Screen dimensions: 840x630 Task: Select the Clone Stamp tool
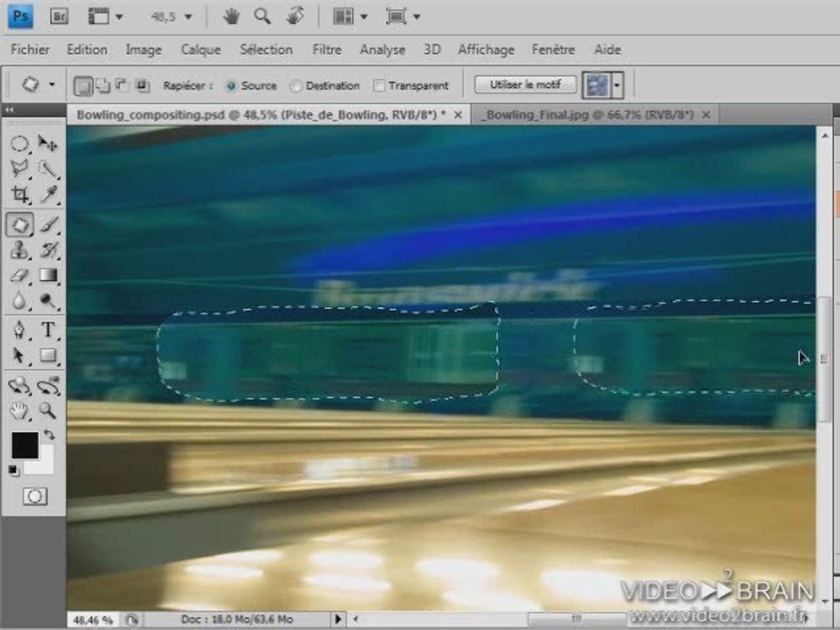(20, 249)
